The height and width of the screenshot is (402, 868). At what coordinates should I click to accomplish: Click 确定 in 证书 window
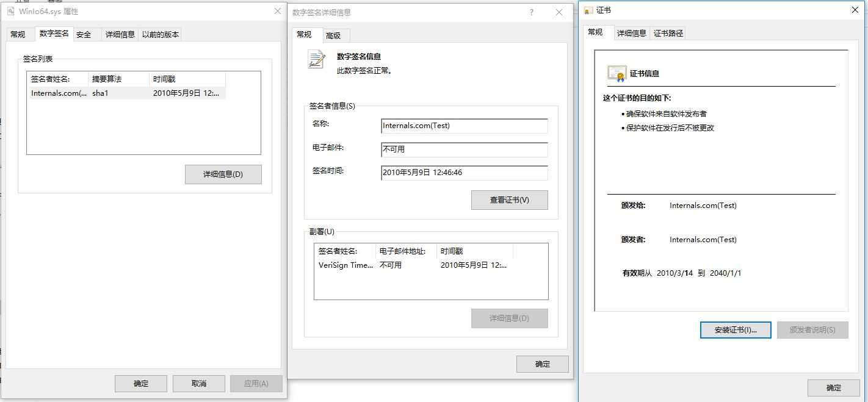point(834,388)
